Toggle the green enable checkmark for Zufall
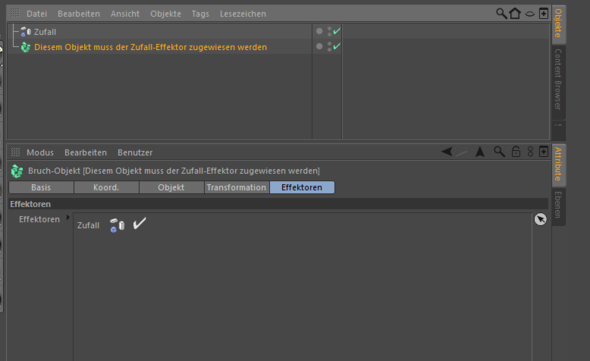Image resolution: width=590 pixels, height=361 pixels. click(337, 31)
